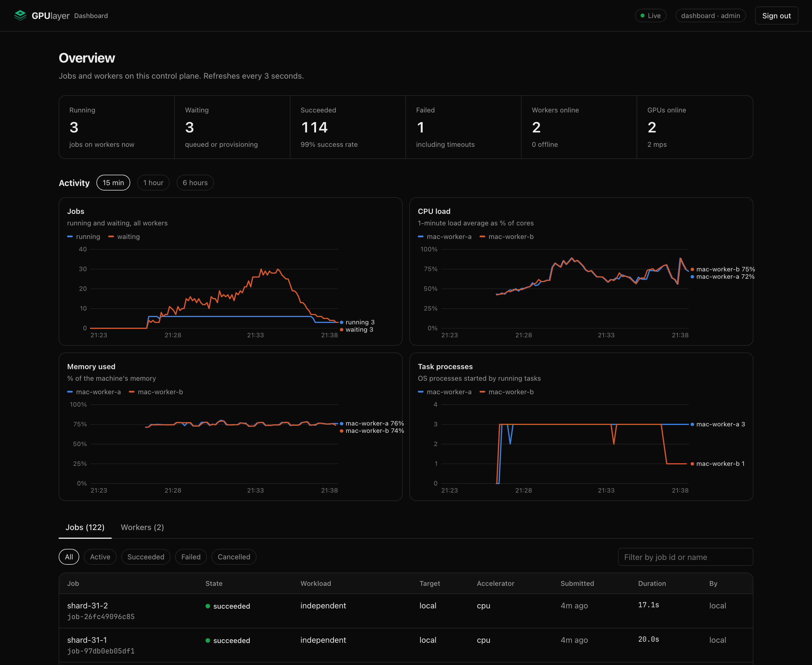Click the Accelerator column header
Image resolution: width=812 pixels, height=665 pixels.
point(495,583)
